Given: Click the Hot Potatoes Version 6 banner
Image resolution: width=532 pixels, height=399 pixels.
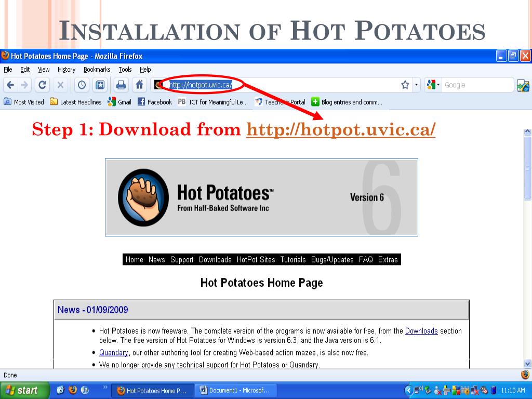Looking at the screenshot, I should 261,197.
